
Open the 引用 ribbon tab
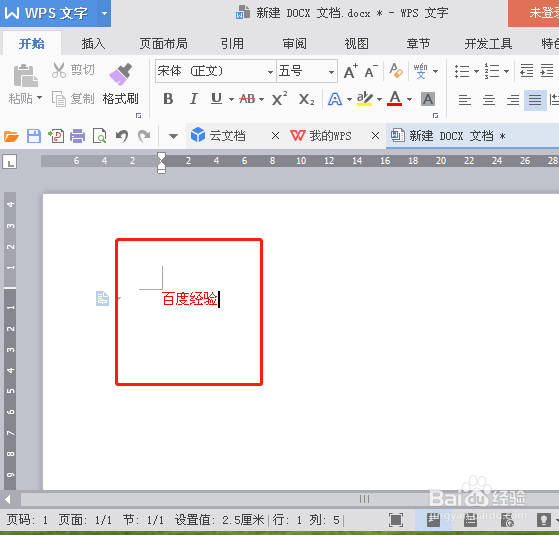[232, 43]
